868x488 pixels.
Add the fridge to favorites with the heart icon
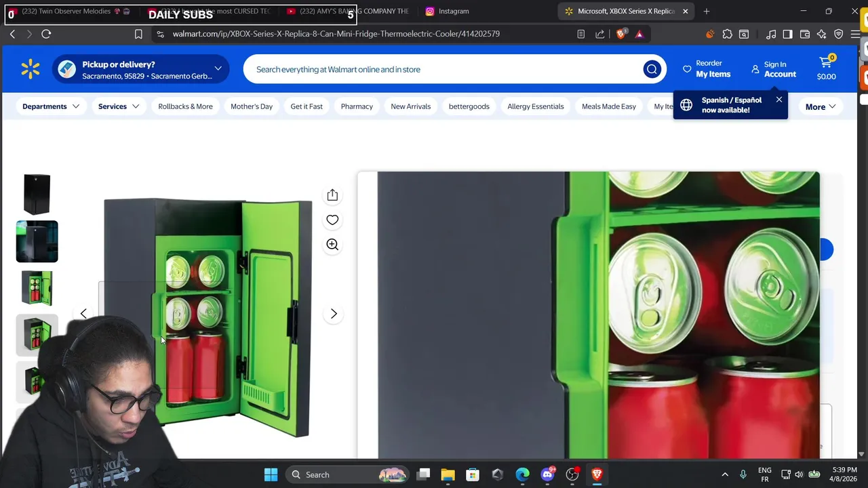click(x=332, y=220)
